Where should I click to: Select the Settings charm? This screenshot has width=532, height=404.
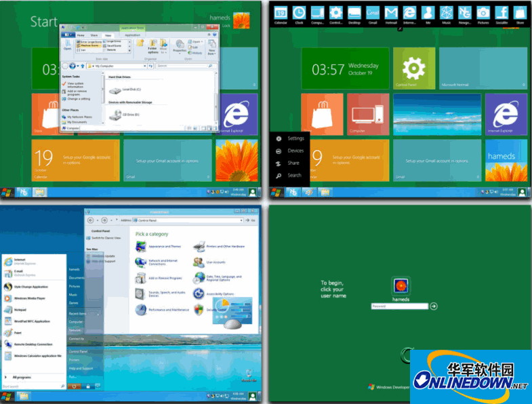290,138
